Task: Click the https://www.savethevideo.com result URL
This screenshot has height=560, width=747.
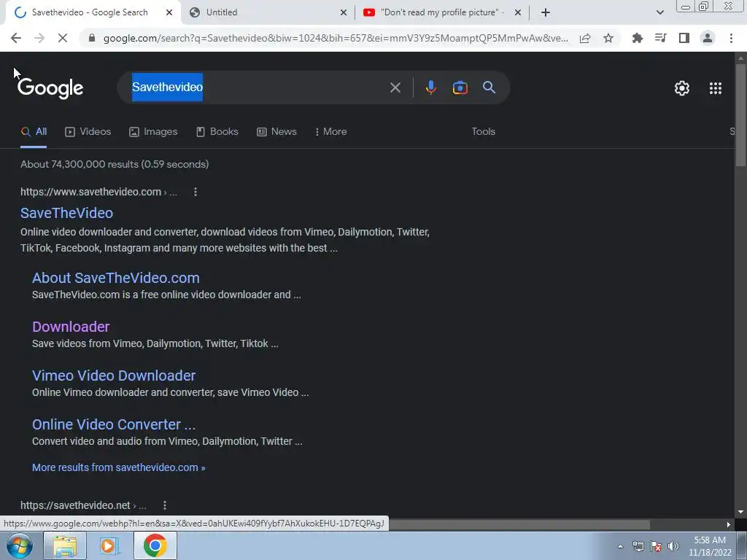Action: [90, 192]
